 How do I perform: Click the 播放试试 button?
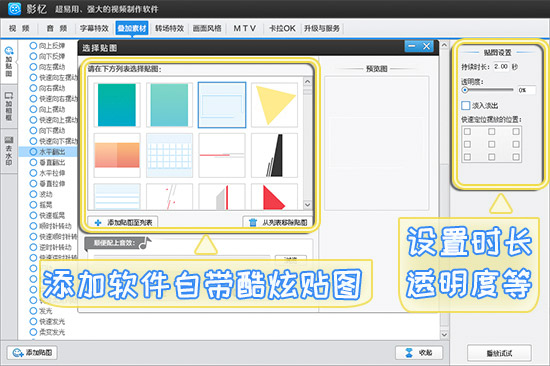499,353
